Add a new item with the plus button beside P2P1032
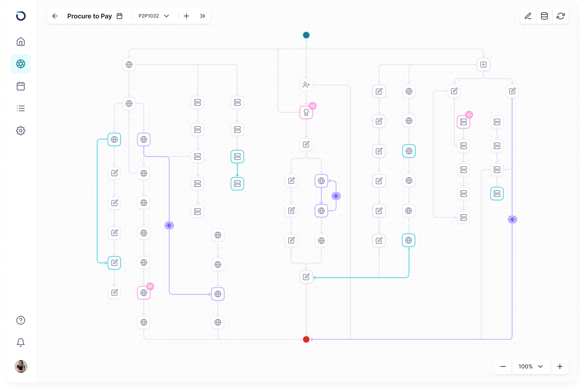The width and height of the screenshot is (583, 392). pos(186,16)
